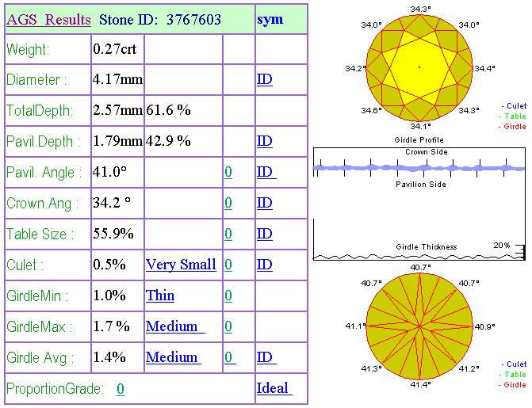Click the 0 grade for GirdleMax

[x=228, y=326]
